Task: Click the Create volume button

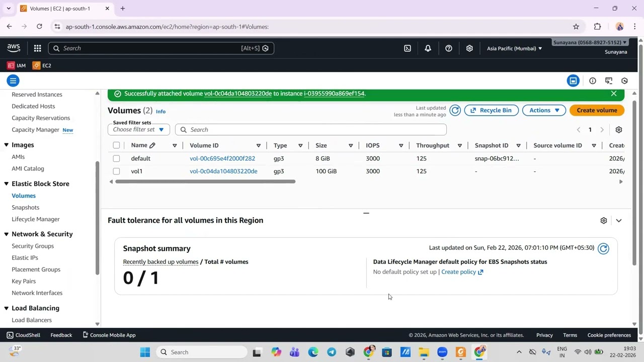Action: coord(597,110)
